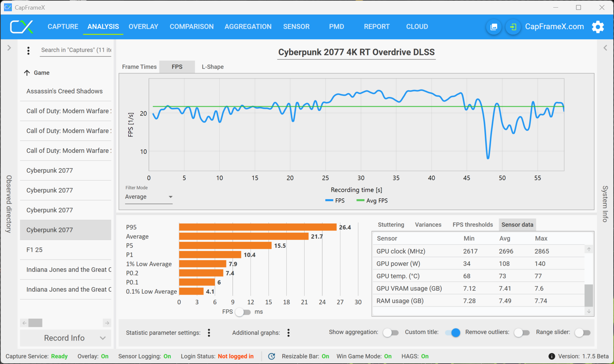
Task: Select the RAM usage (GB) row
Action: coord(479,301)
